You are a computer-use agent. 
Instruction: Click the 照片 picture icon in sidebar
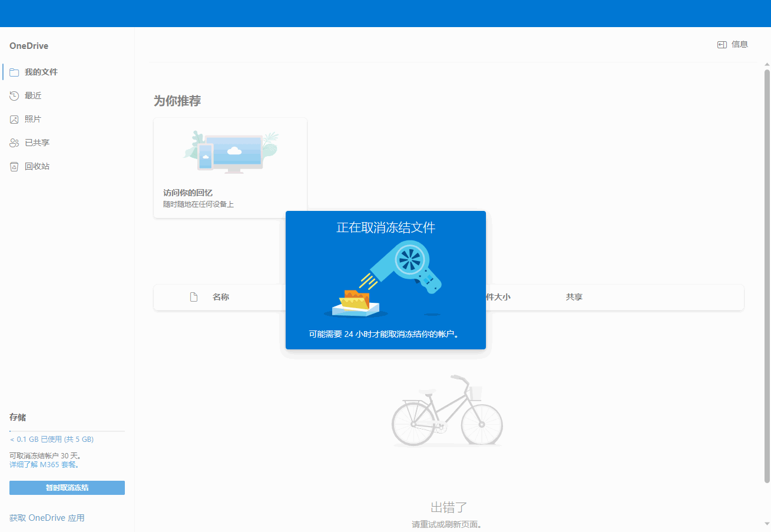click(x=14, y=120)
